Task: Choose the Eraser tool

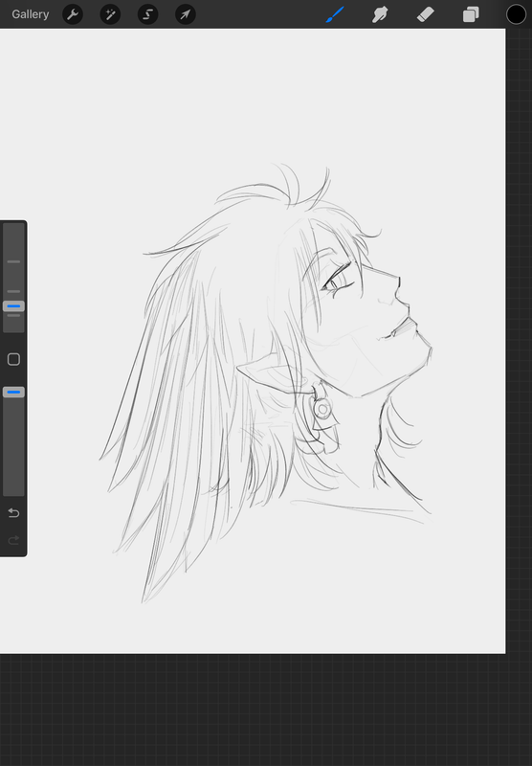Action: pos(426,14)
